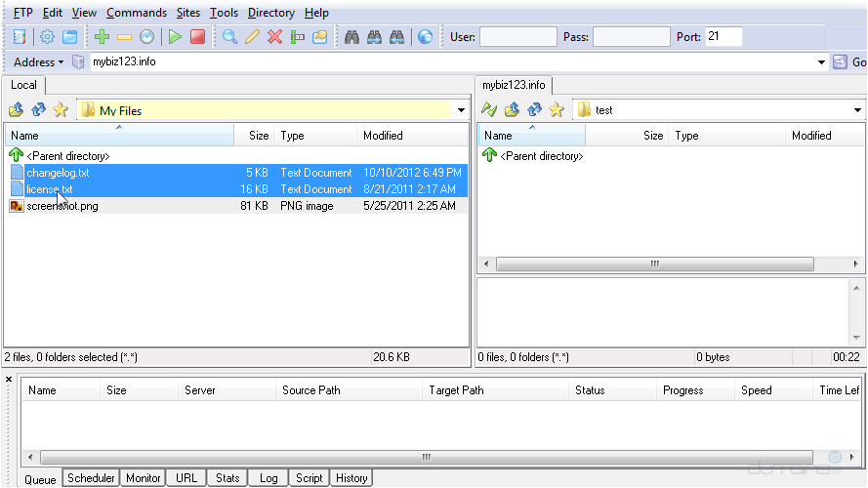Click the pencil edit icon
The height and width of the screenshot is (488, 868).
tap(253, 37)
